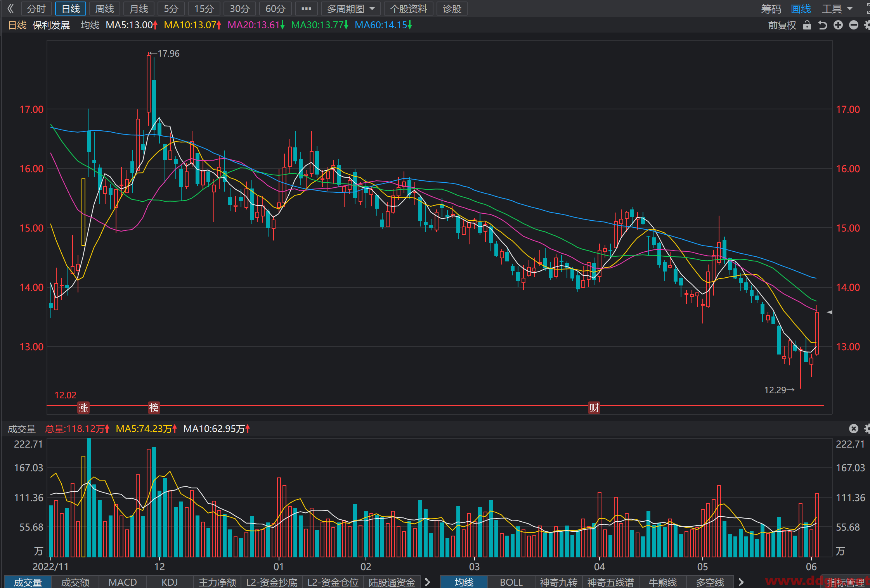Screen dimensions: 870x588
Task: Open more periods with the ellipsis button
Action: (x=306, y=9)
